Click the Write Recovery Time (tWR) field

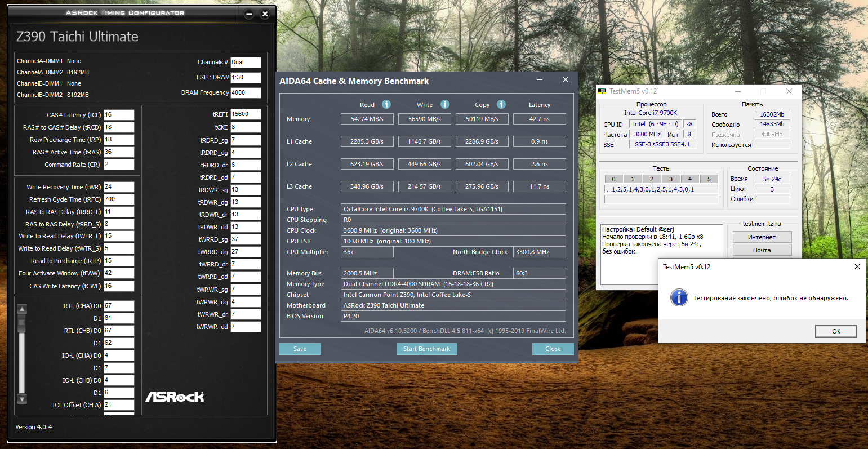119,187
